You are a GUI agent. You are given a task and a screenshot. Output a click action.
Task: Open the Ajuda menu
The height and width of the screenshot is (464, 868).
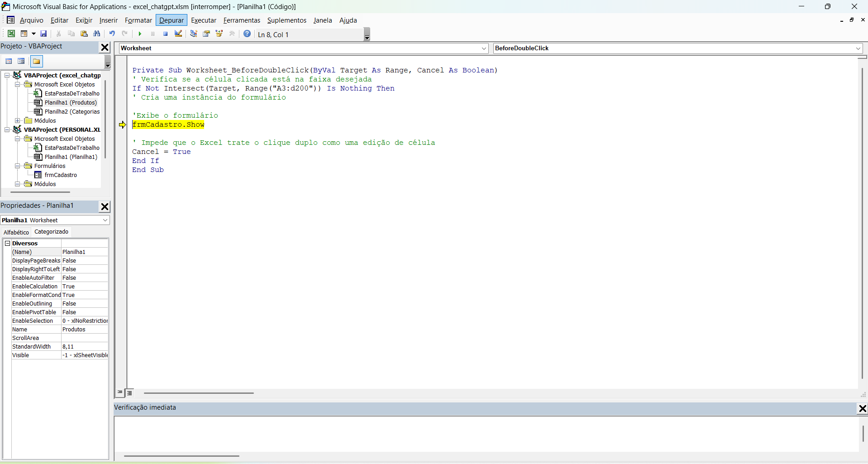tap(348, 20)
